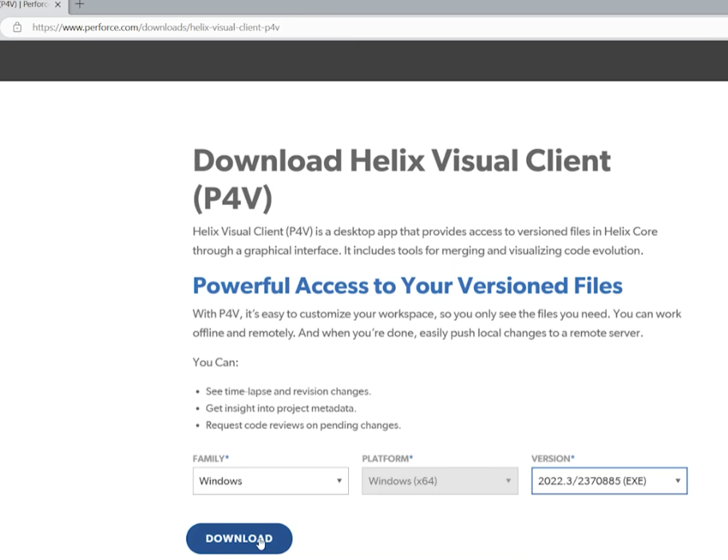Select the P4V Perforce browser tab

(24, 5)
